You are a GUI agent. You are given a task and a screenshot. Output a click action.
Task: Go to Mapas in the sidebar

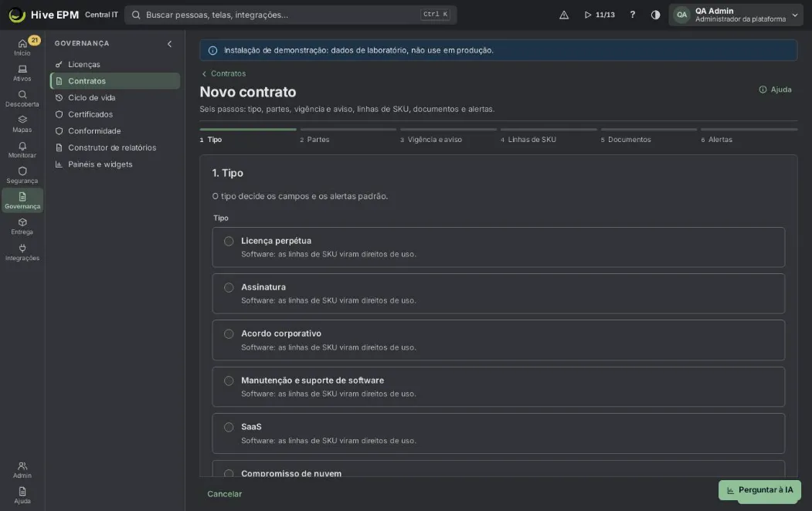(x=22, y=124)
